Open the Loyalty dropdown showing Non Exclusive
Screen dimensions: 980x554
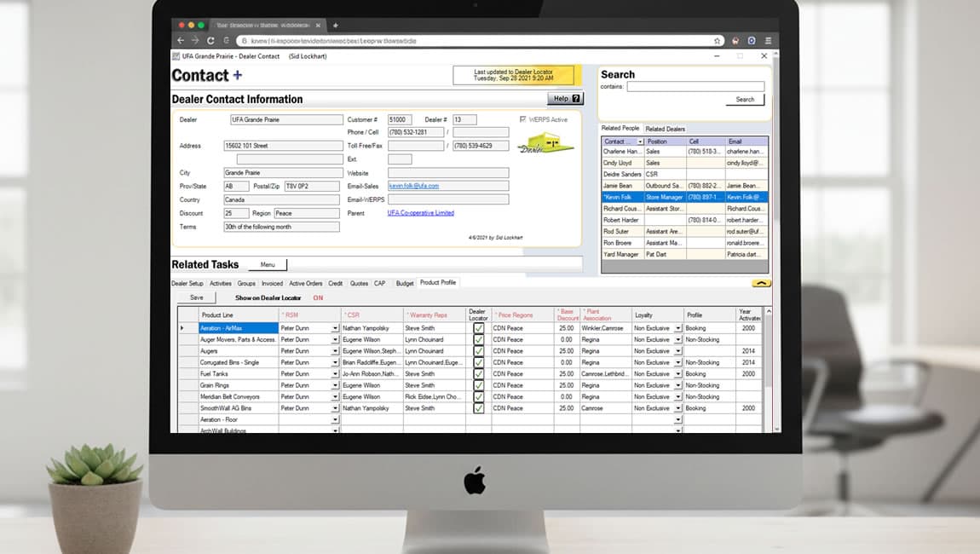pos(679,326)
